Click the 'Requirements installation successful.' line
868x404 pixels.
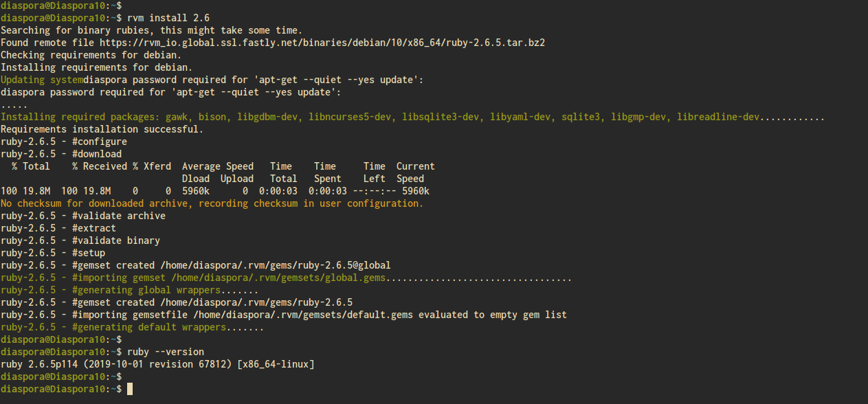pyautogui.click(x=102, y=129)
